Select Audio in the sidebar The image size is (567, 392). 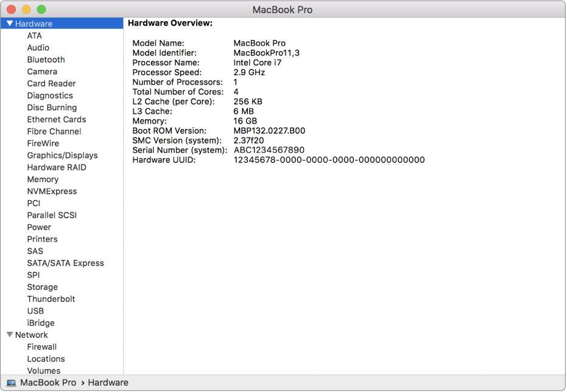(38, 47)
